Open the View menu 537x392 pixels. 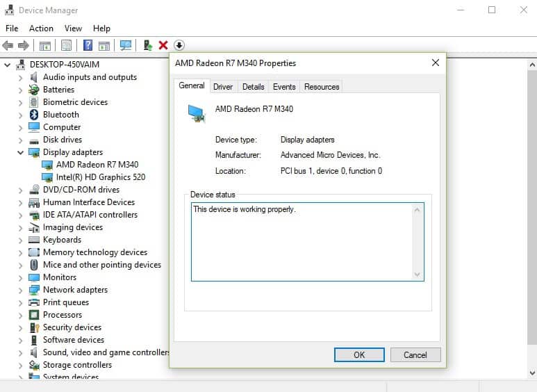73,28
